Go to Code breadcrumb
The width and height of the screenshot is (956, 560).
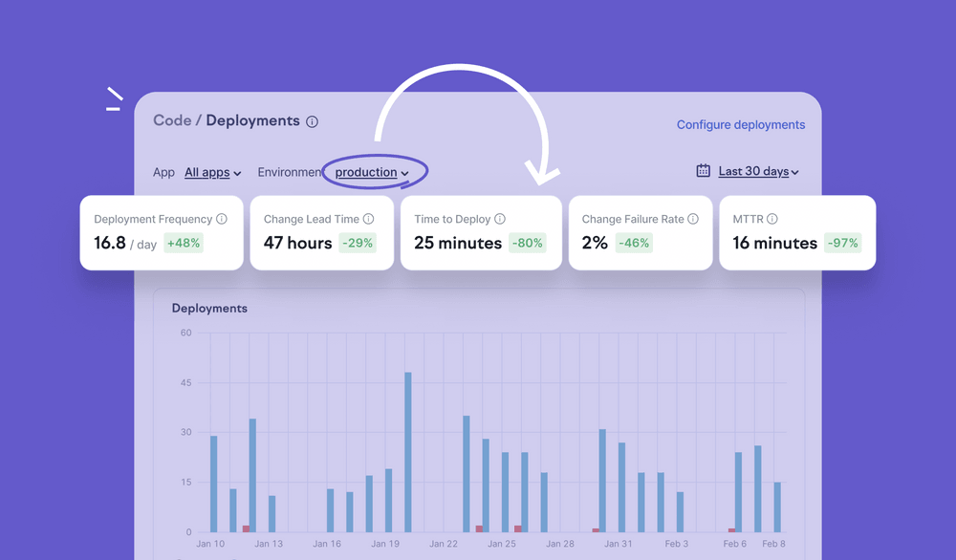[171, 120]
